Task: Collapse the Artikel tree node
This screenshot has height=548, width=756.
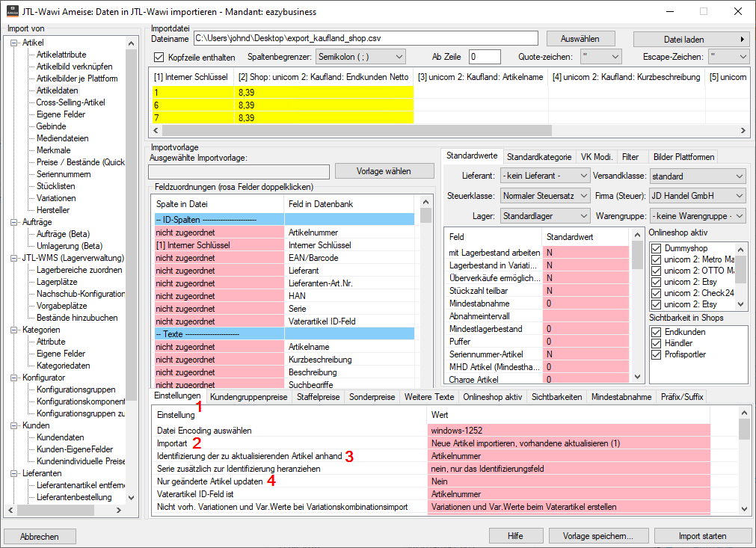Action: tap(14, 43)
